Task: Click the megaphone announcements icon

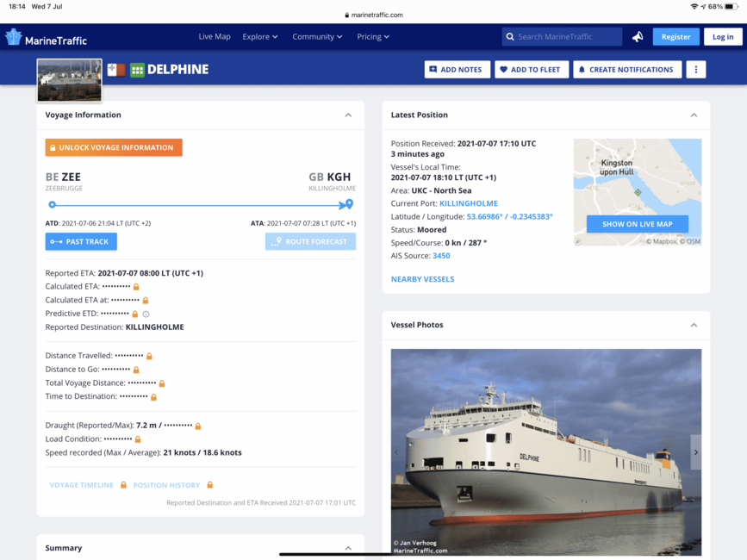Action: (x=638, y=37)
